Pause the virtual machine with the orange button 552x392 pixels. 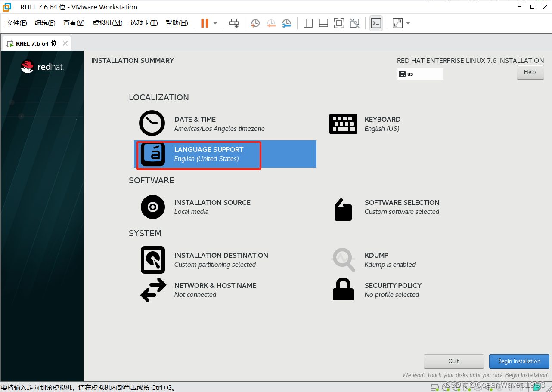pyautogui.click(x=205, y=23)
